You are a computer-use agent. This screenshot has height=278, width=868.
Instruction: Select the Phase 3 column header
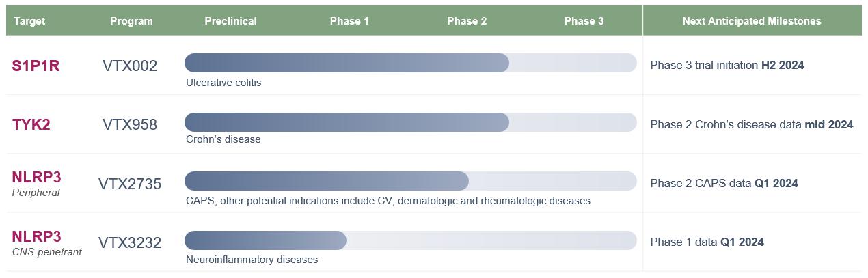click(584, 21)
